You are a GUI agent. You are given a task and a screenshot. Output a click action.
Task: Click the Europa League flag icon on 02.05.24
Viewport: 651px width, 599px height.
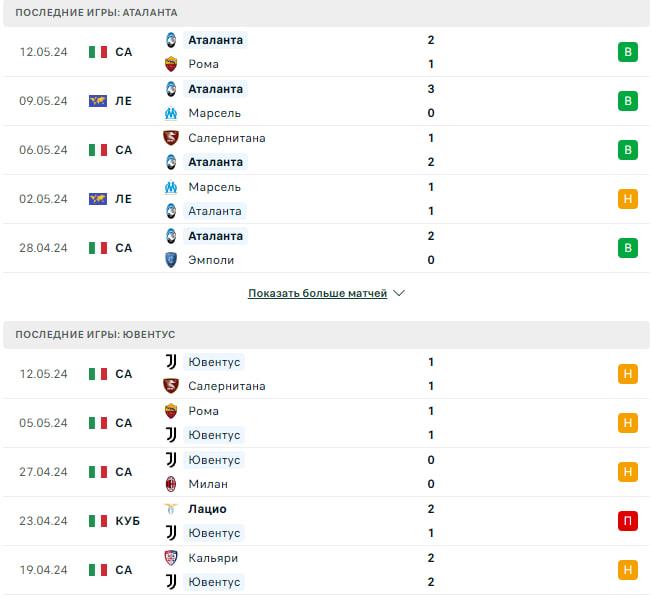[98, 199]
